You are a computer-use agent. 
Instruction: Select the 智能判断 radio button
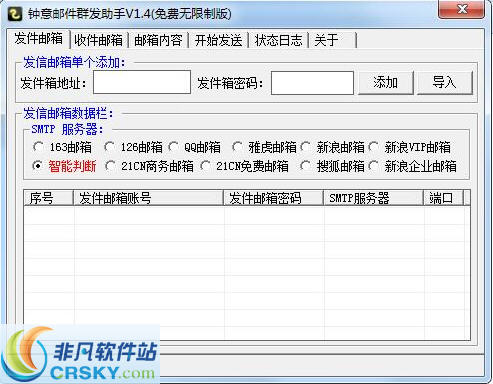(64, 166)
